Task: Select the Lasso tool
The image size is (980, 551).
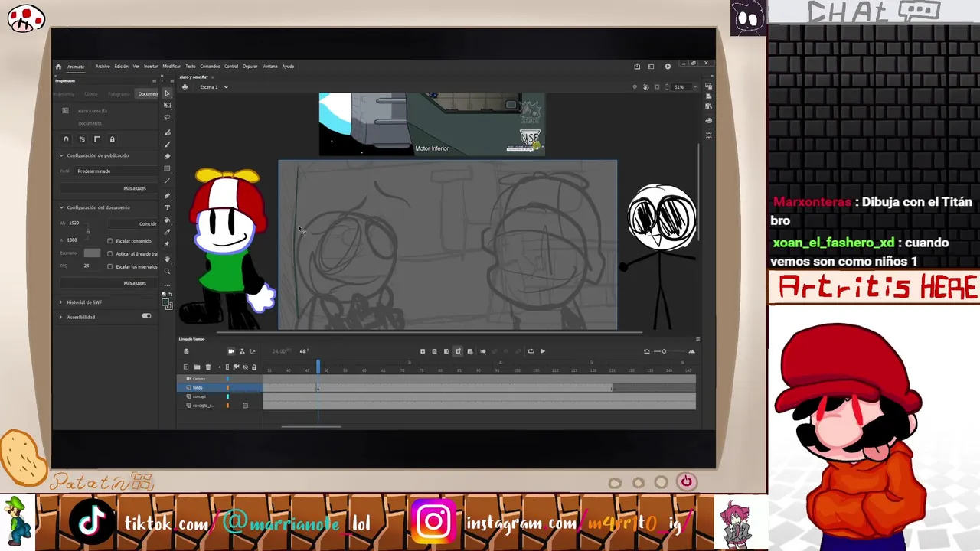Action: coord(168,118)
